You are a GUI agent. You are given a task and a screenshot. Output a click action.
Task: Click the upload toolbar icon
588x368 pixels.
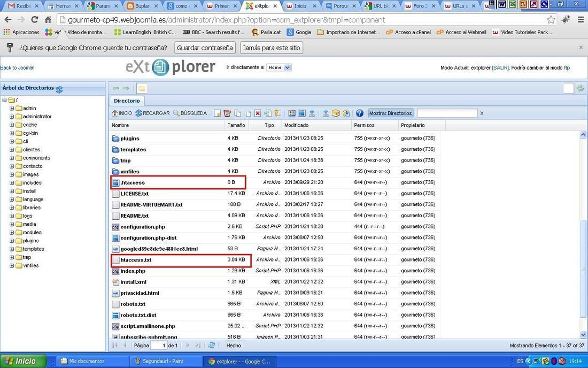326,113
